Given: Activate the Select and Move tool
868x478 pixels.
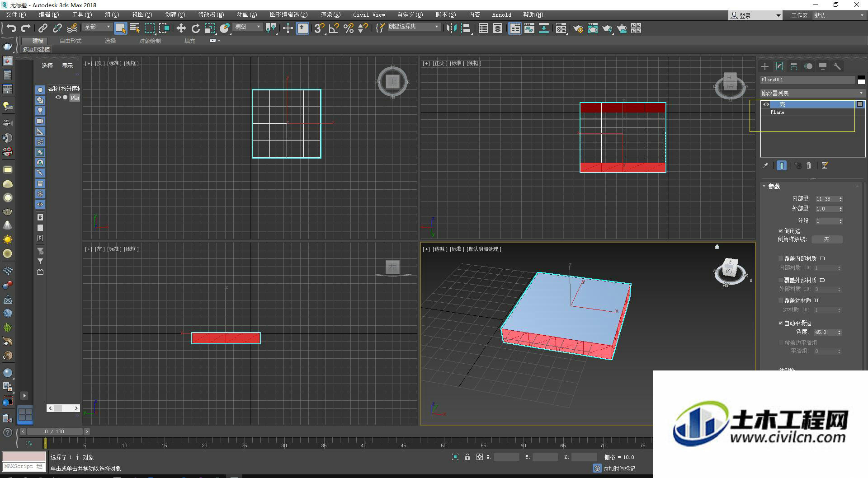Looking at the screenshot, I should (x=181, y=28).
